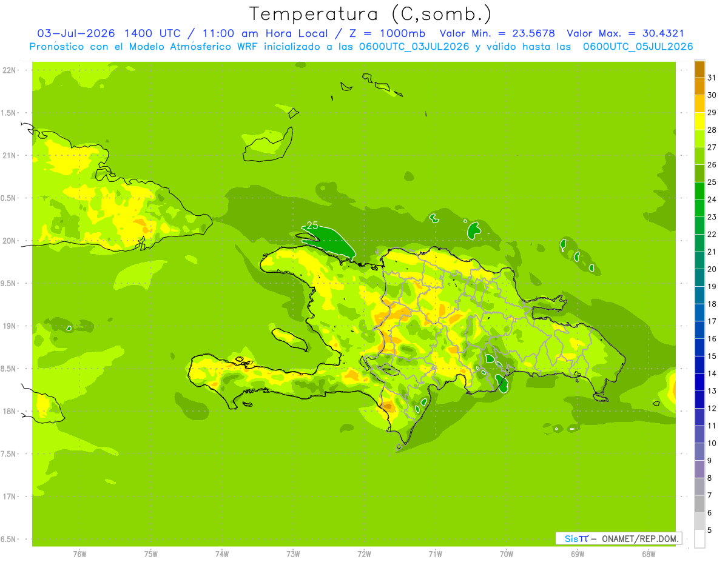Click the valid-until time "0600UTC_05JUL2026"
The width and height of the screenshot is (728, 562).
click(638, 47)
